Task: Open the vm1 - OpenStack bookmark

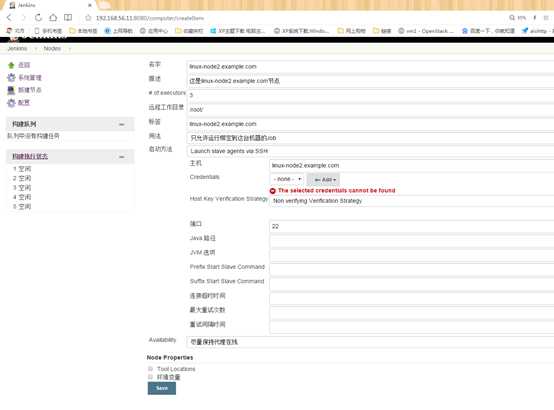Action: (x=426, y=31)
